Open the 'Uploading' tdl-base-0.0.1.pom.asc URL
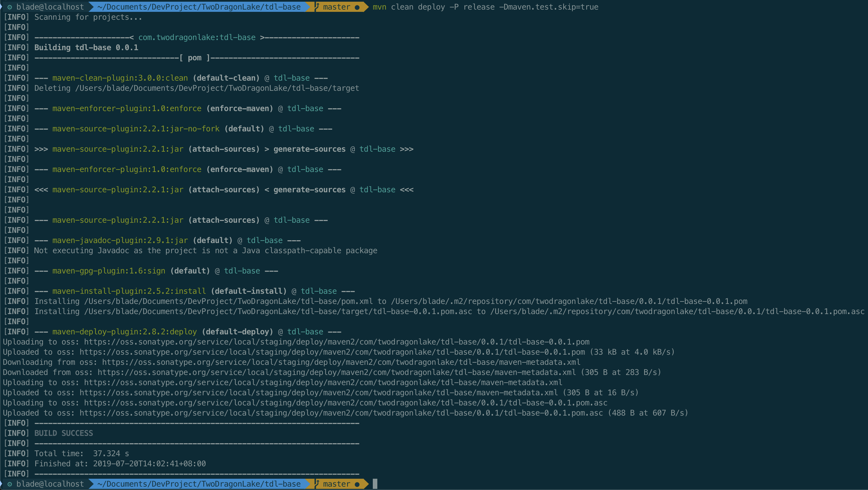Image resolution: width=868 pixels, height=490 pixels. point(346,403)
